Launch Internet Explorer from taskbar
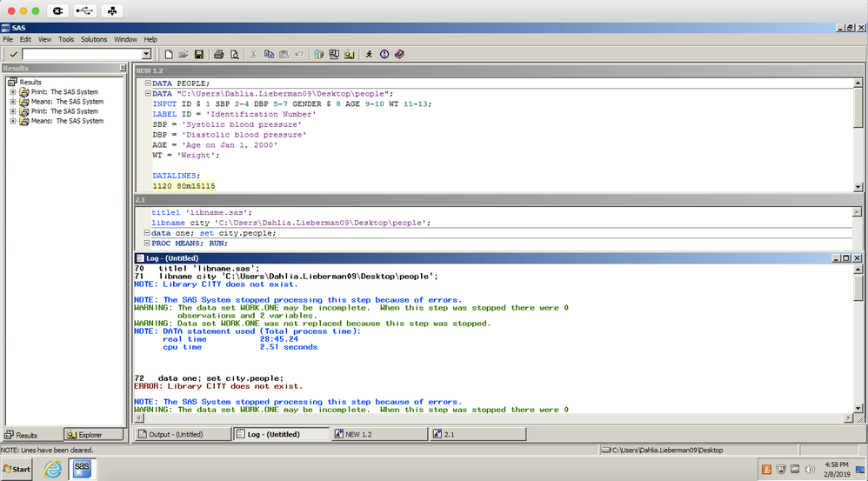This screenshot has height=481, width=868. click(x=52, y=470)
